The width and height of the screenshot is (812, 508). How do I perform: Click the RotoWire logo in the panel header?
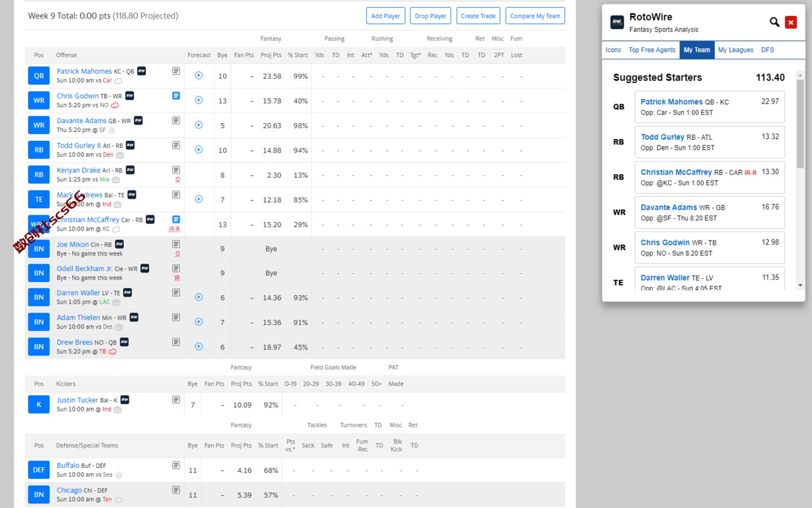pos(617,23)
